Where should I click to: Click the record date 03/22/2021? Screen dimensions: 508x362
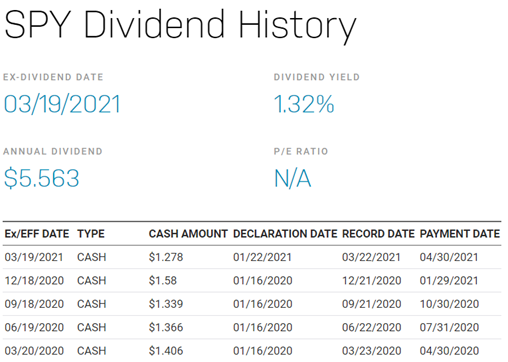pos(371,257)
